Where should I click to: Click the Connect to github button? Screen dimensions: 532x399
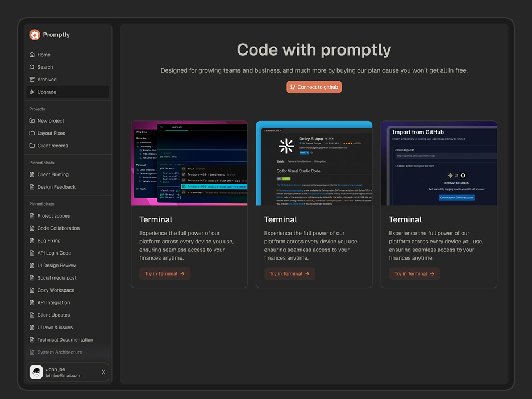314,87
